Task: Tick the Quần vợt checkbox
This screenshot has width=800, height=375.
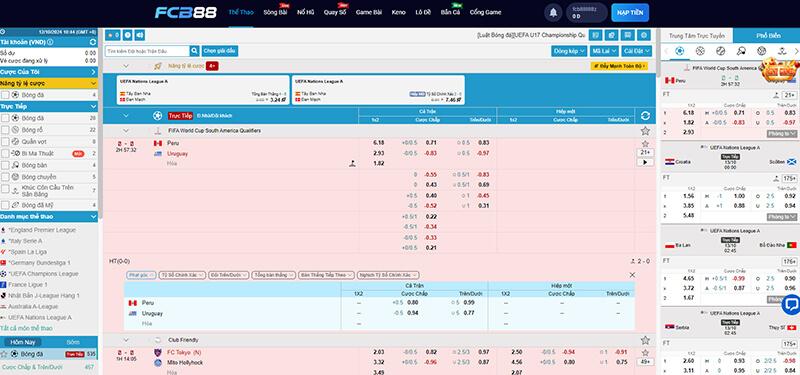Action: [x=5, y=141]
